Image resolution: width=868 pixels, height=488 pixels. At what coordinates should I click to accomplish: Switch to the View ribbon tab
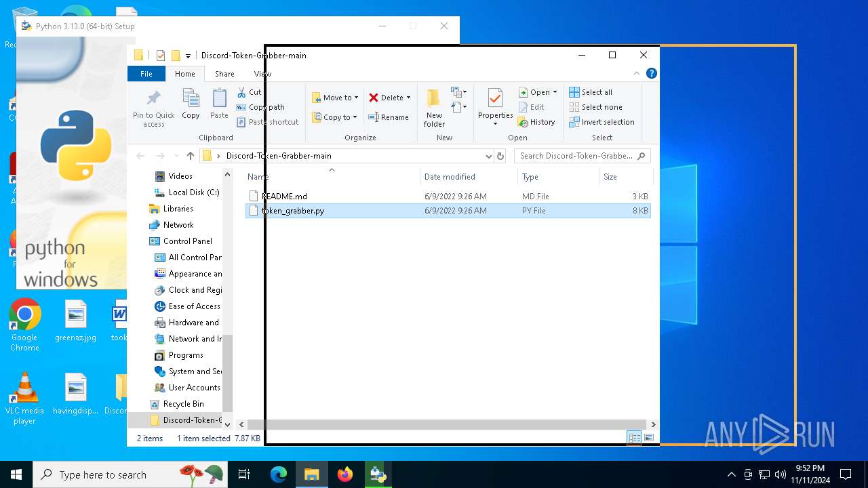[262, 74]
